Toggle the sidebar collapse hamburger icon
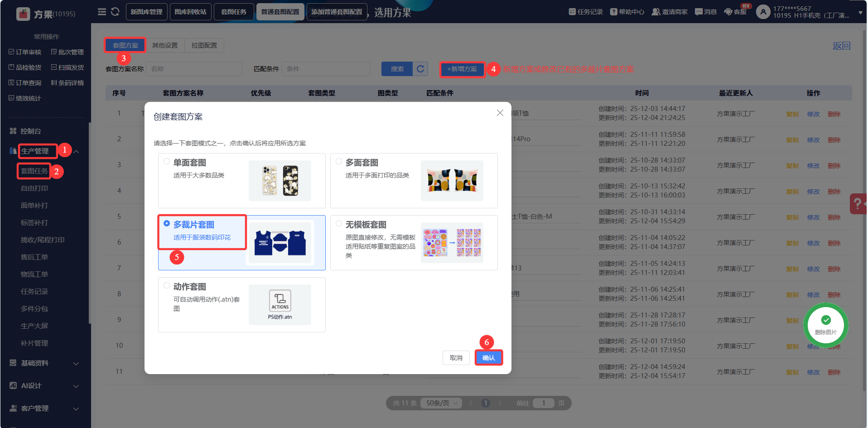Screen dimensions: 868x428 tap(102, 12)
